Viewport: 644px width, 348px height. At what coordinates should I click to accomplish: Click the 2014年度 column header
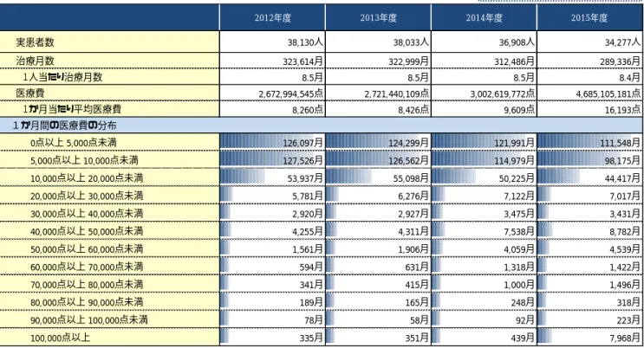484,17
